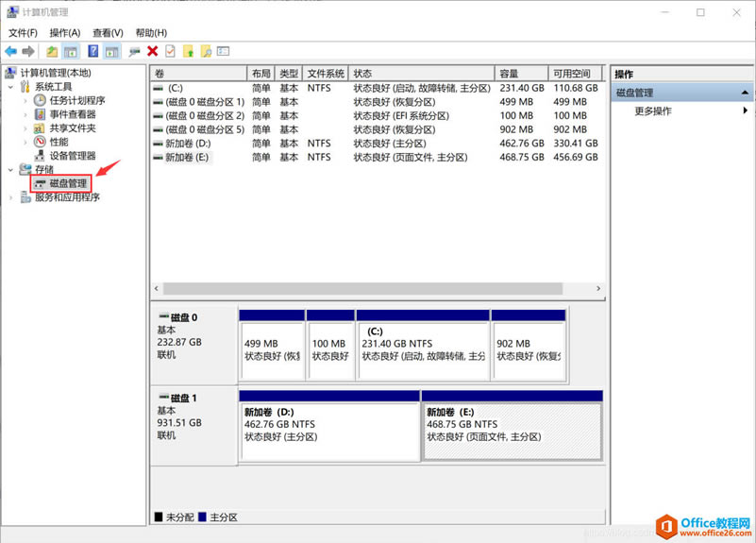The width and height of the screenshot is (756, 543).
Task: Collapse the 磁盘管理 actions section arrow
Action: 745,93
